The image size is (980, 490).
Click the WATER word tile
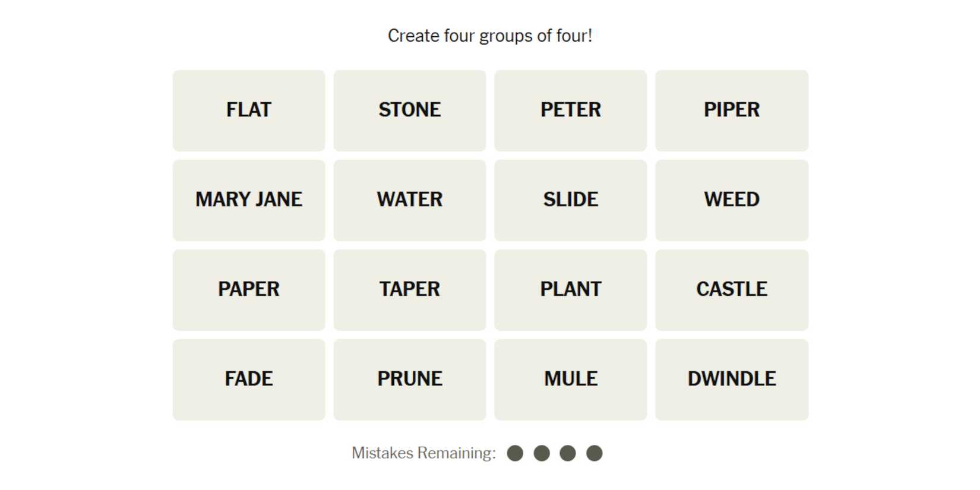pos(410,200)
